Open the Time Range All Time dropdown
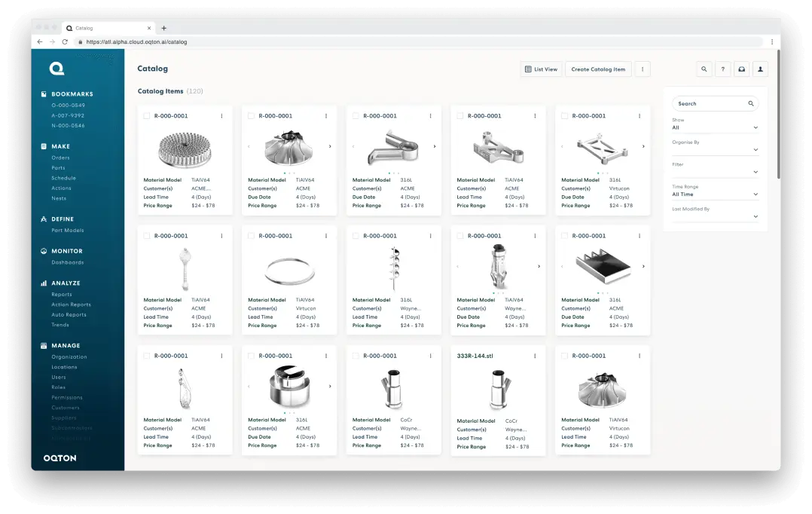Screen dimensions: 812x514 point(715,194)
